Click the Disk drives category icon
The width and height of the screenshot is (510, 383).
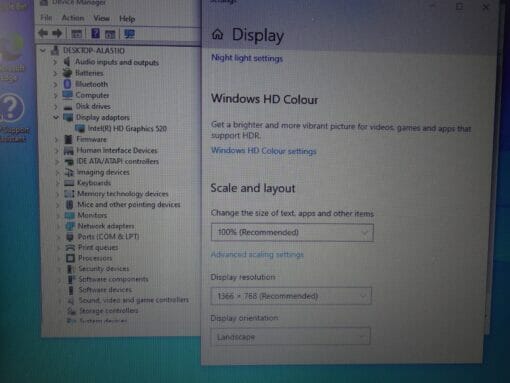68,107
